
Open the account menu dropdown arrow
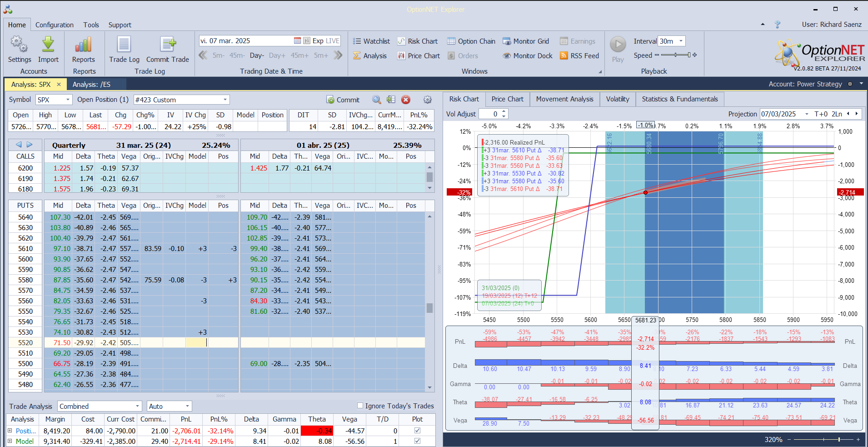tap(861, 84)
